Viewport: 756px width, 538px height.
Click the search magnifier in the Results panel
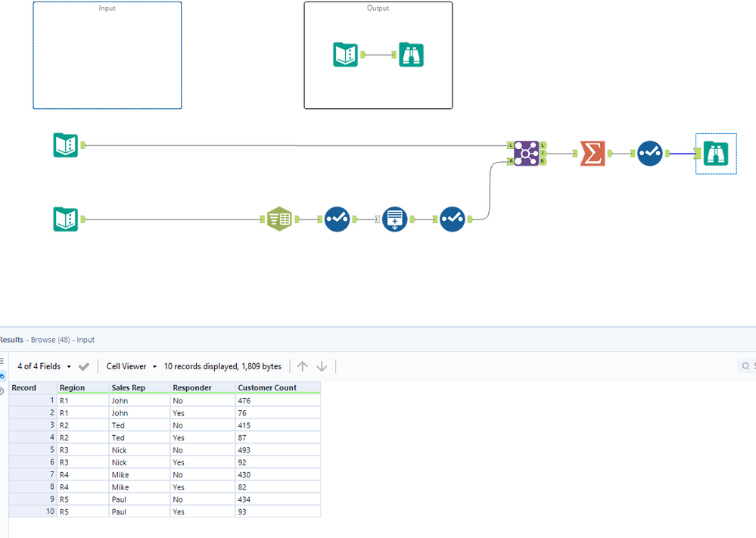pos(745,365)
